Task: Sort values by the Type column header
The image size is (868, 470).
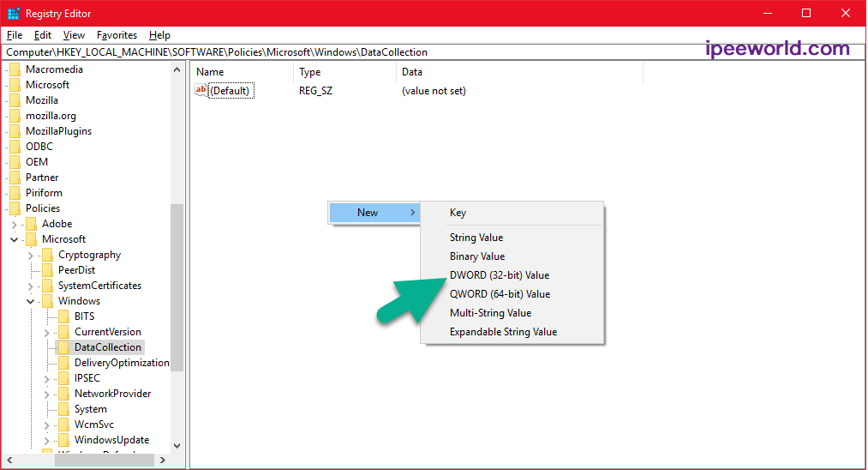Action: coord(344,72)
